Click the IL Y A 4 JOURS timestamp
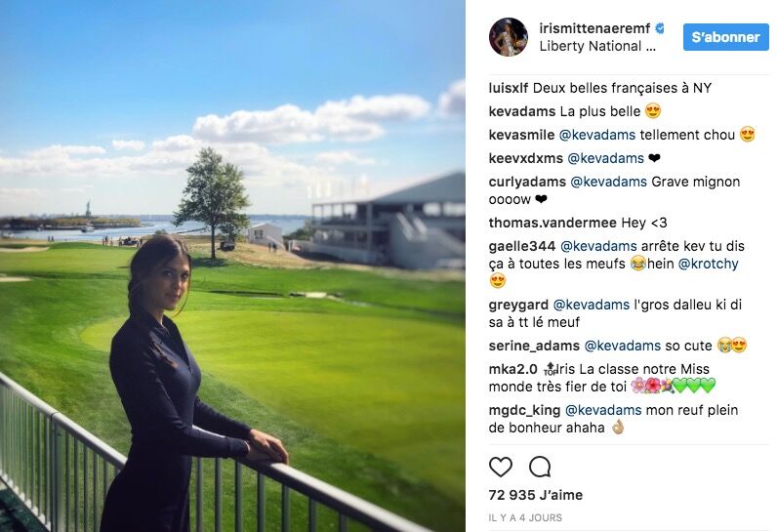The image size is (777, 532). [x=525, y=518]
